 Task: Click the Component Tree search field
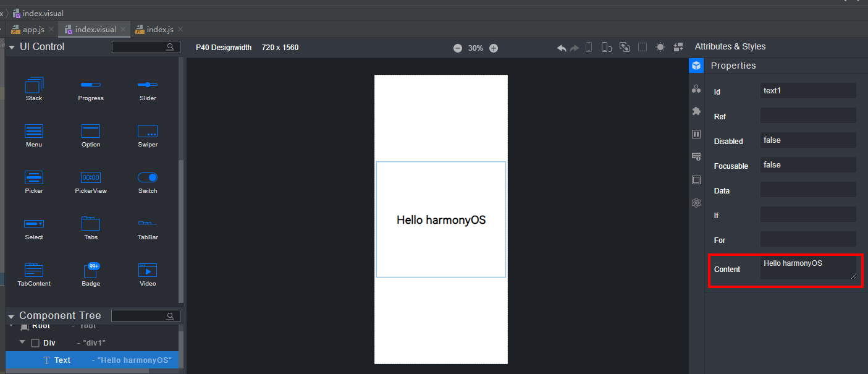tap(146, 316)
